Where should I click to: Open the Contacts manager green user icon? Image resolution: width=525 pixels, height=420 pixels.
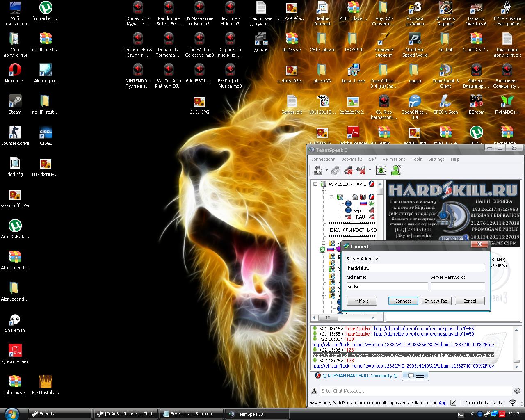coord(396,170)
